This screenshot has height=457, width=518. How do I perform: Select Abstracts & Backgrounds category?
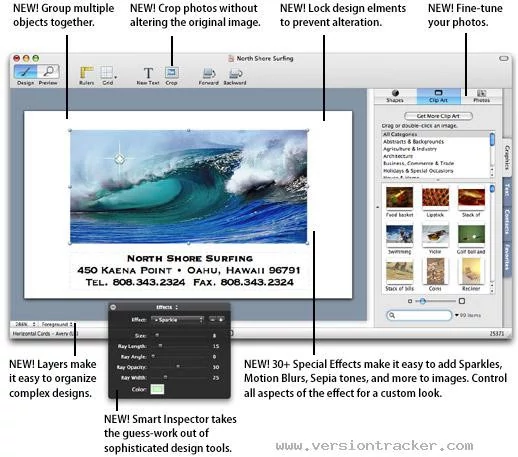click(435, 142)
